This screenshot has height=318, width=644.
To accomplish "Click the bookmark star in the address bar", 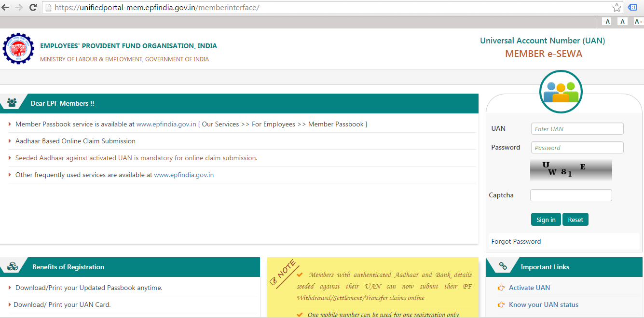I will coord(617,7).
